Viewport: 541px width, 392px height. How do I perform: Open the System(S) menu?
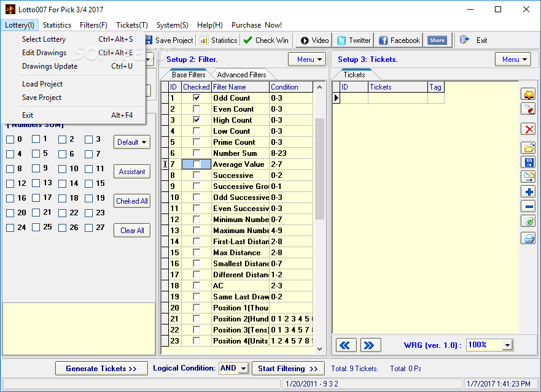tap(172, 25)
